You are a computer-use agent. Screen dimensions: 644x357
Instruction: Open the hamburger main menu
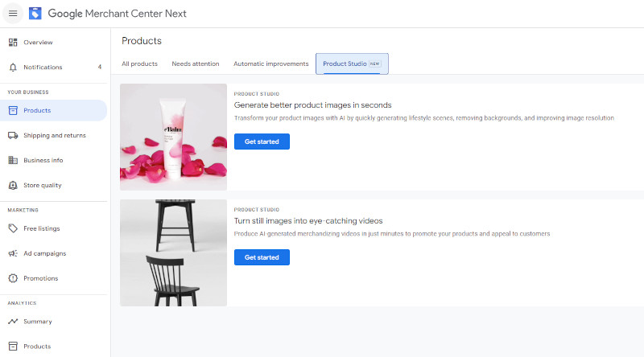point(13,14)
